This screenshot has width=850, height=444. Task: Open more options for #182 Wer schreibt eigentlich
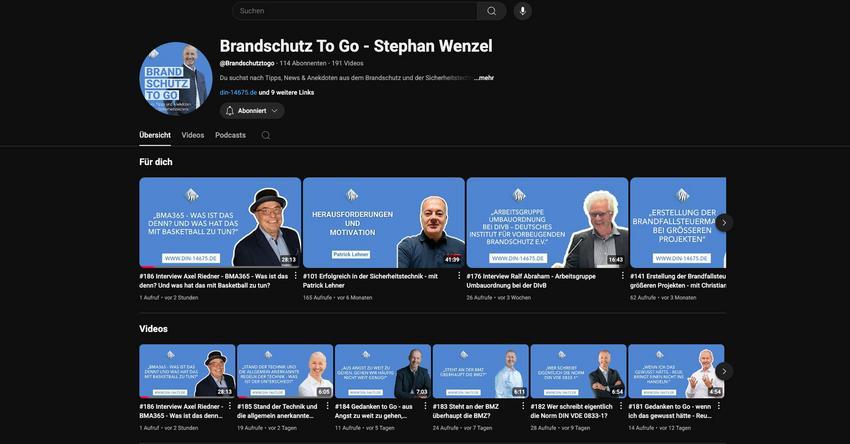pos(621,406)
